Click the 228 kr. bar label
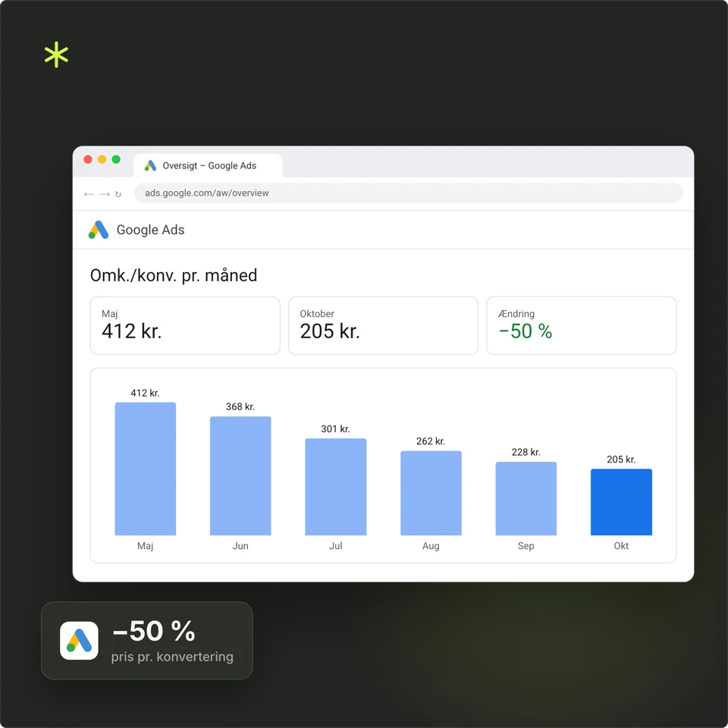This screenshot has height=728, width=728. (526, 452)
